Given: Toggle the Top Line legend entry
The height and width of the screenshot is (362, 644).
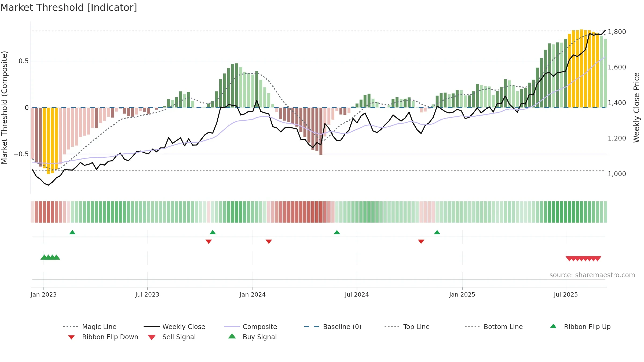Looking at the screenshot, I should point(407,327).
